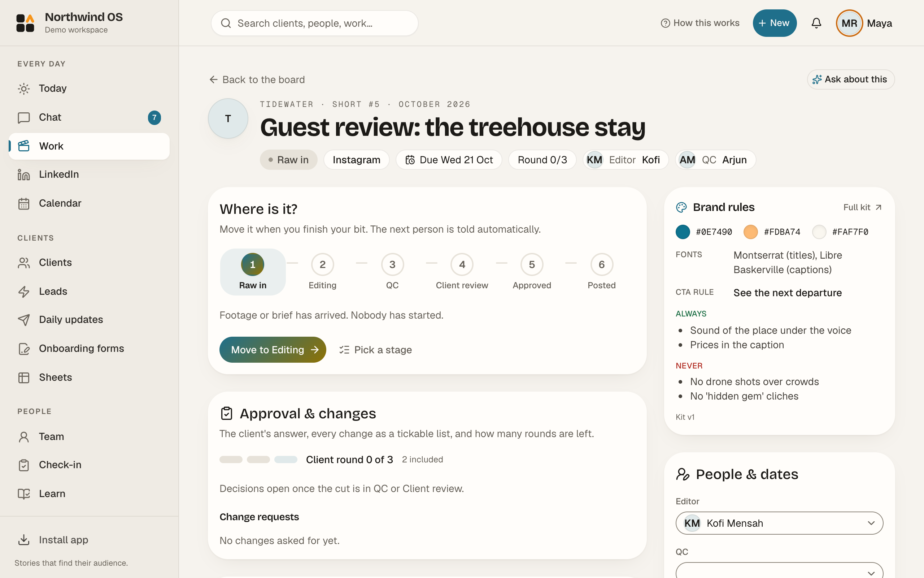Select stage 1 Raw in step
This screenshot has height=578, width=924.
tap(253, 272)
